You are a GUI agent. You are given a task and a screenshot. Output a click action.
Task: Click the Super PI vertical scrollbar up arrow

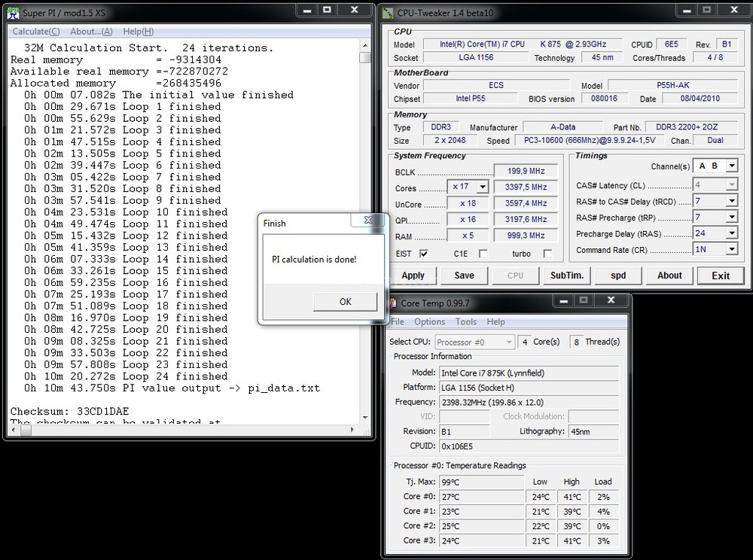tap(365, 46)
